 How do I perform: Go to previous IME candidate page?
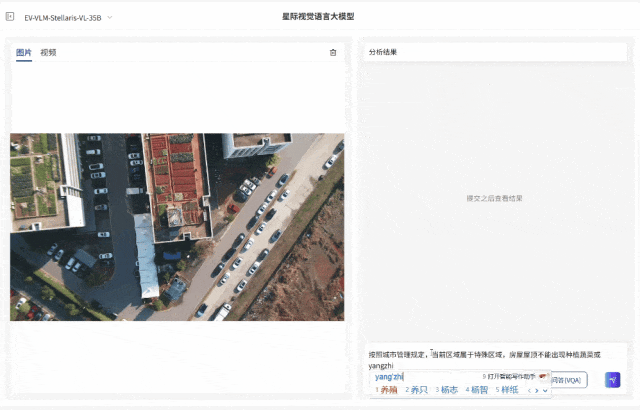(x=529, y=391)
